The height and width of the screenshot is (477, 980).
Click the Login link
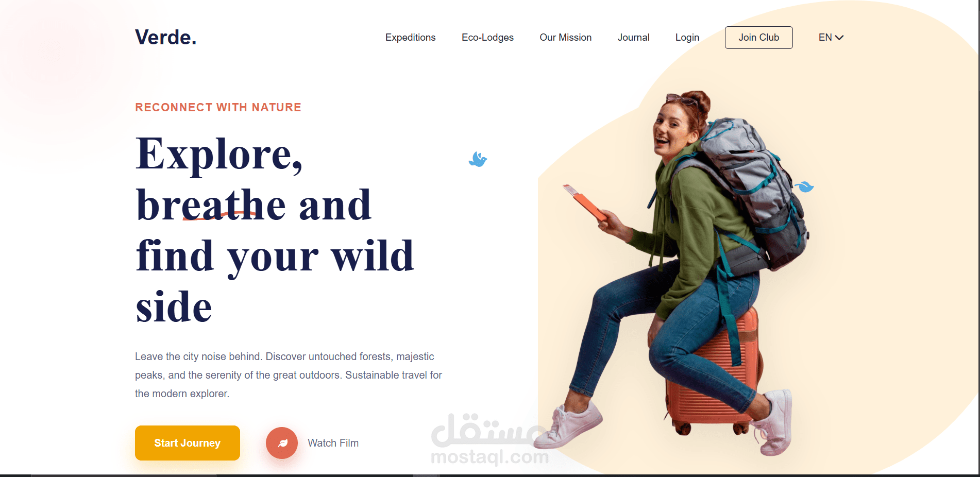pos(687,38)
